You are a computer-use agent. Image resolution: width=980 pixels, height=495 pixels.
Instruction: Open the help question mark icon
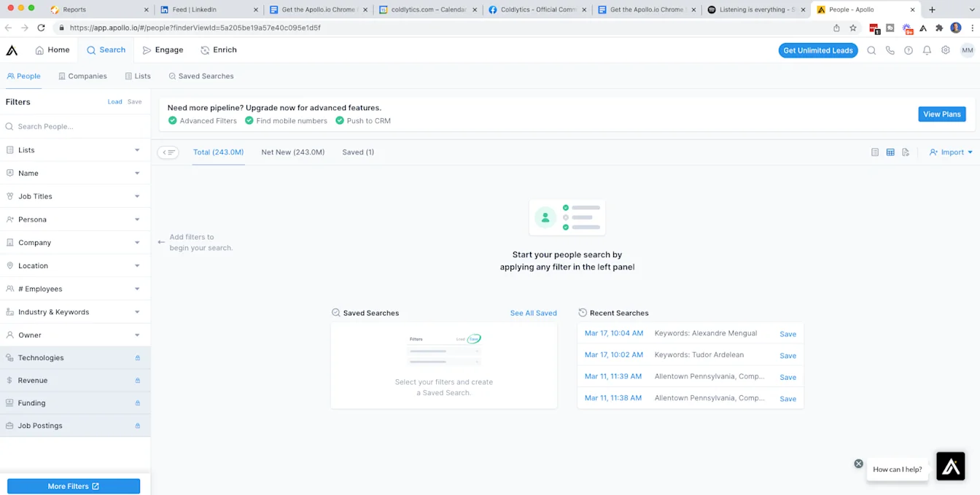[909, 50]
